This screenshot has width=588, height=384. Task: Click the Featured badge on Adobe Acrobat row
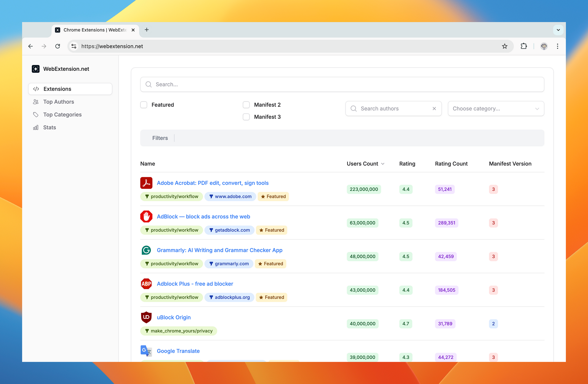(273, 197)
